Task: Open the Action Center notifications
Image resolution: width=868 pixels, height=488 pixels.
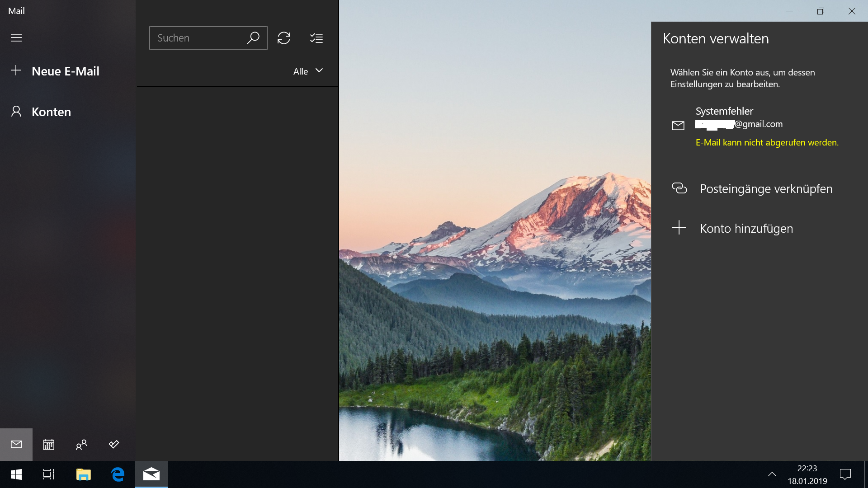Action: (845, 474)
